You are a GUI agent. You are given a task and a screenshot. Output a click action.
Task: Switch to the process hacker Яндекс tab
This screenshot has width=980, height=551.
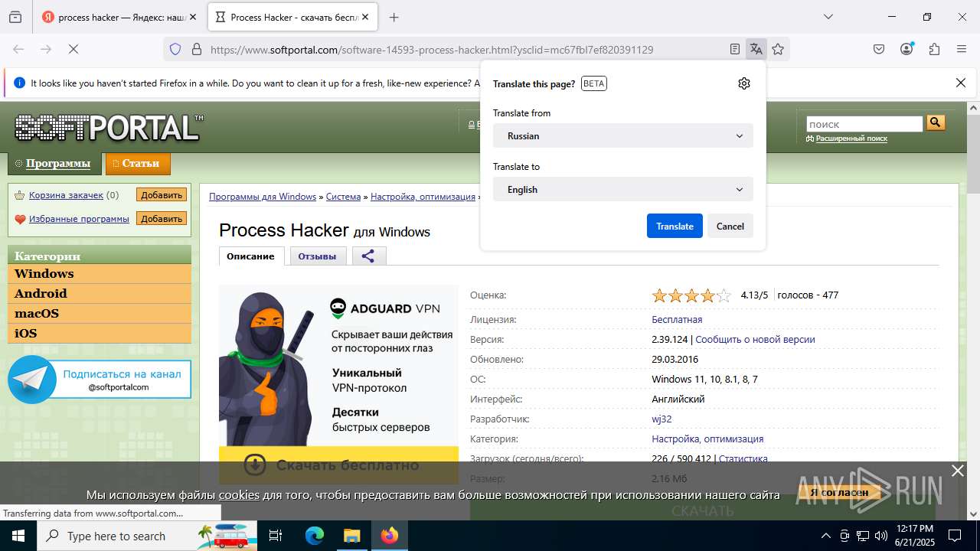tap(113, 17)
